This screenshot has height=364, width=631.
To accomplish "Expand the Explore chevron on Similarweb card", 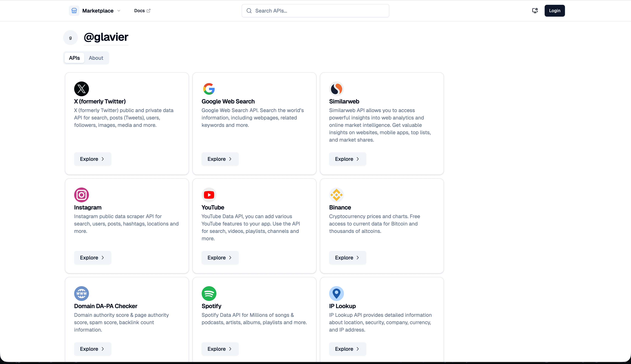I will [x=358, y=159].
